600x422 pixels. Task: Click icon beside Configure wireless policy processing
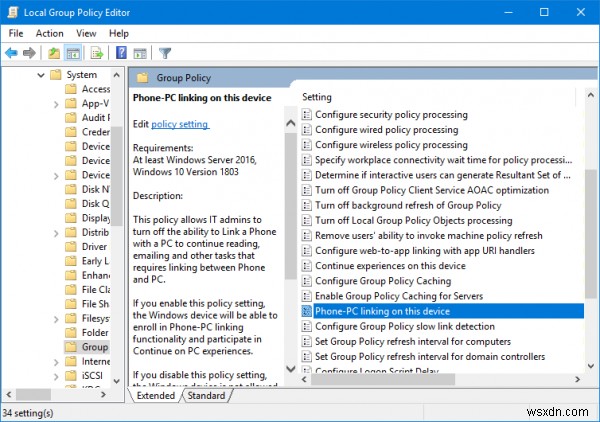(x=307, y=145)
